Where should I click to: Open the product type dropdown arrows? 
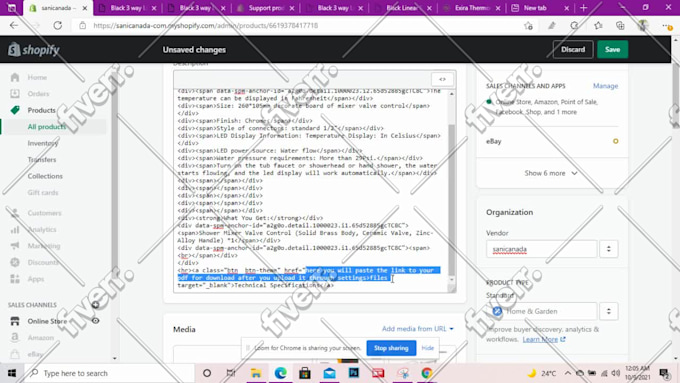[608, 311]
